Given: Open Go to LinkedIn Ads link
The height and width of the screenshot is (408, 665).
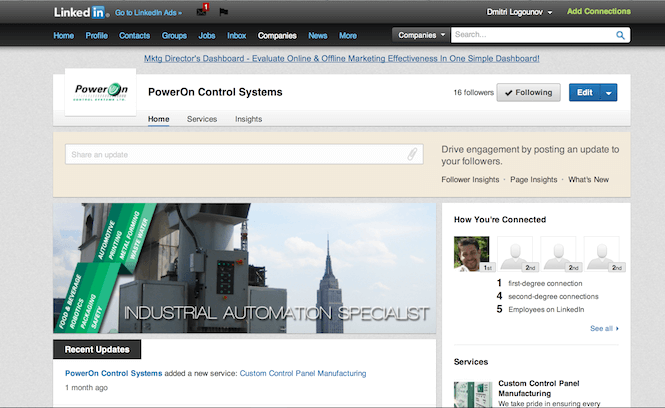Looking at the screenshot, I should point(148,13).
